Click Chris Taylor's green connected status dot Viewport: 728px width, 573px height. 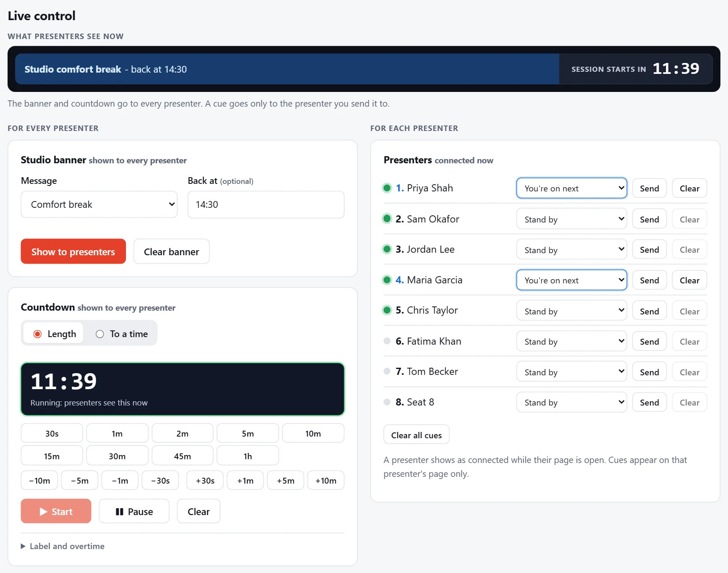387,310
